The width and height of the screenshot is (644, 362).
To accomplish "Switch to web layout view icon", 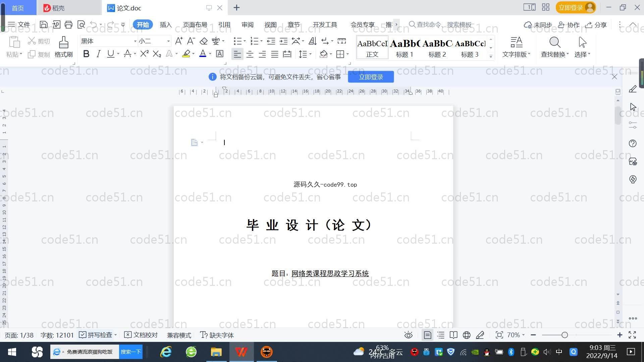I will [x=467, y=335].
